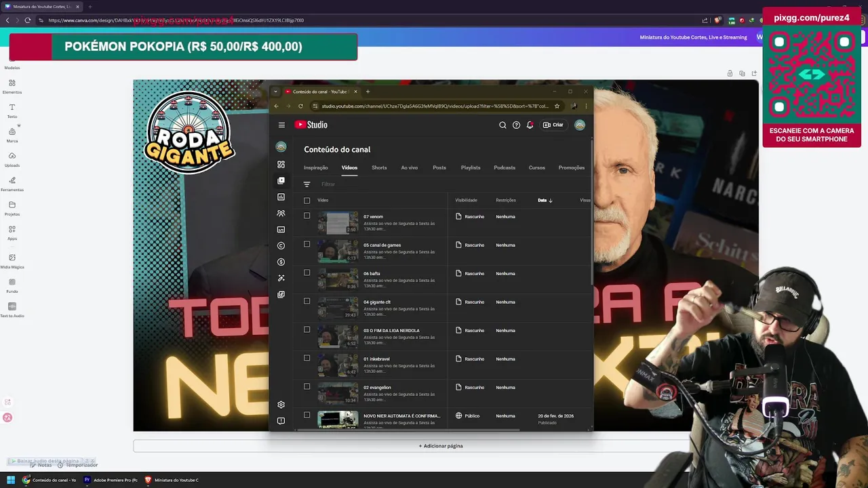
Task: Switch to Adobe Premiere Pro taskbar item
Action: click(111, 480)
